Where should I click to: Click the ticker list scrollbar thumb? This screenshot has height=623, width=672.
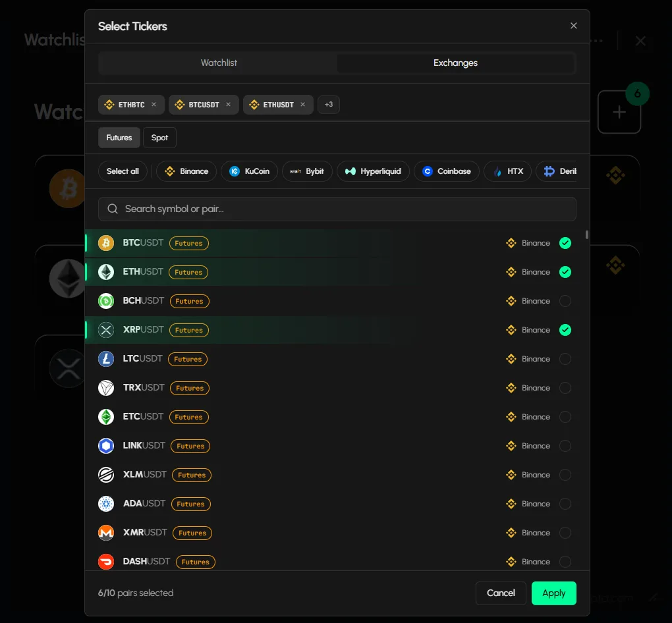[587, 235]
